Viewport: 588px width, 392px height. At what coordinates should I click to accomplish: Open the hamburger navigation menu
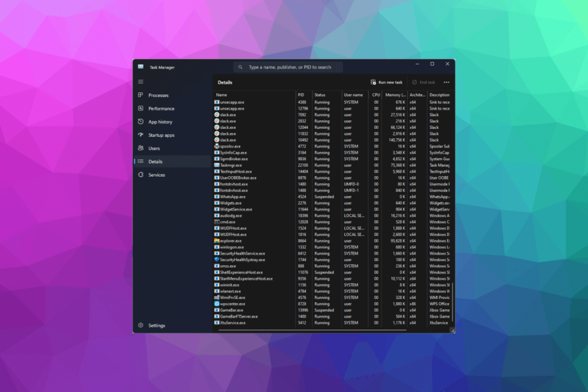coord(141,82)
